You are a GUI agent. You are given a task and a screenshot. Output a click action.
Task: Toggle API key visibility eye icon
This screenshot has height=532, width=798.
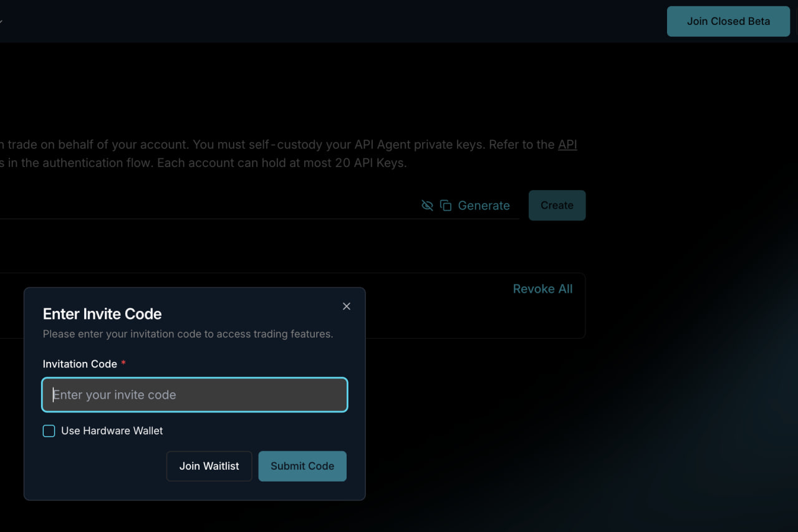427,206
